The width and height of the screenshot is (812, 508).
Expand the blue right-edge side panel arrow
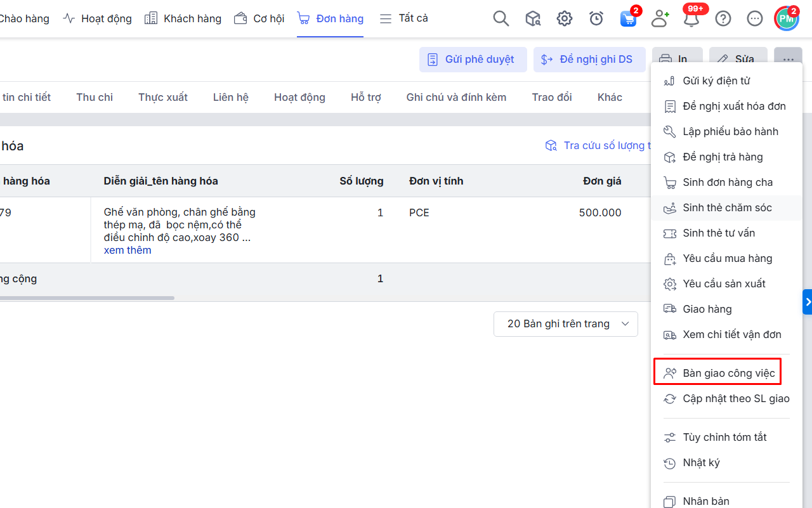(808, 303)
